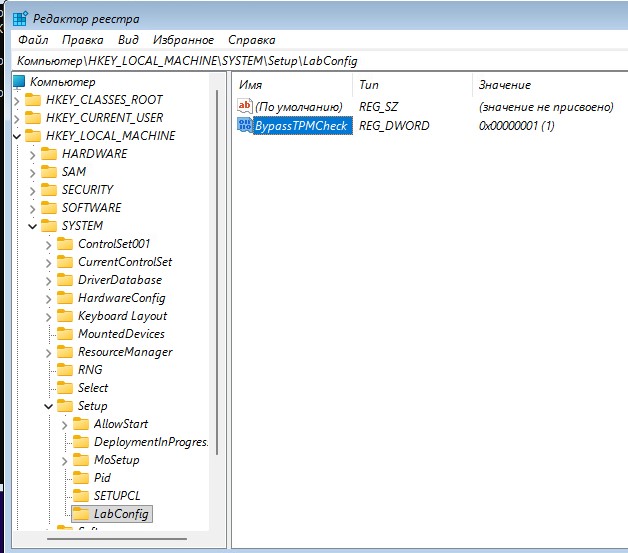This screenshot has height=553, width=628.
Task: Expand the SAM key chevron
Action: 32,172
